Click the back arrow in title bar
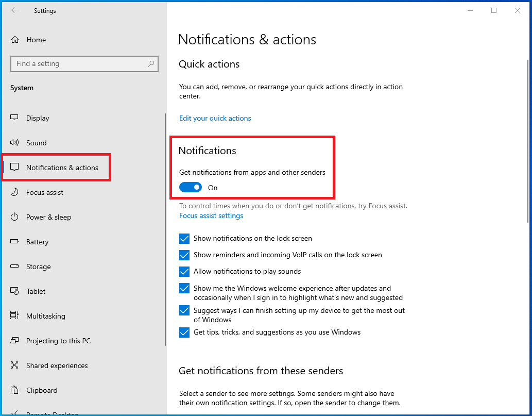This screenshot has height=416, width=532. [x=14, y=10]
